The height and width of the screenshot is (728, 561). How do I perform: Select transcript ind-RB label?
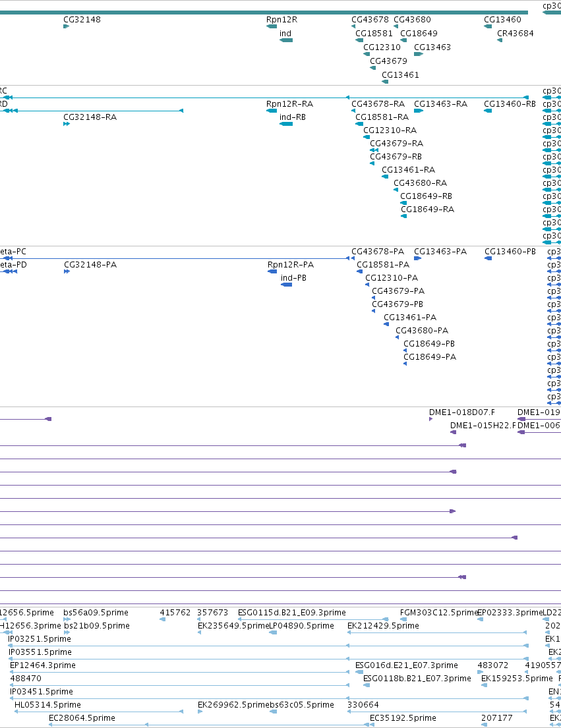pos(293,117)
